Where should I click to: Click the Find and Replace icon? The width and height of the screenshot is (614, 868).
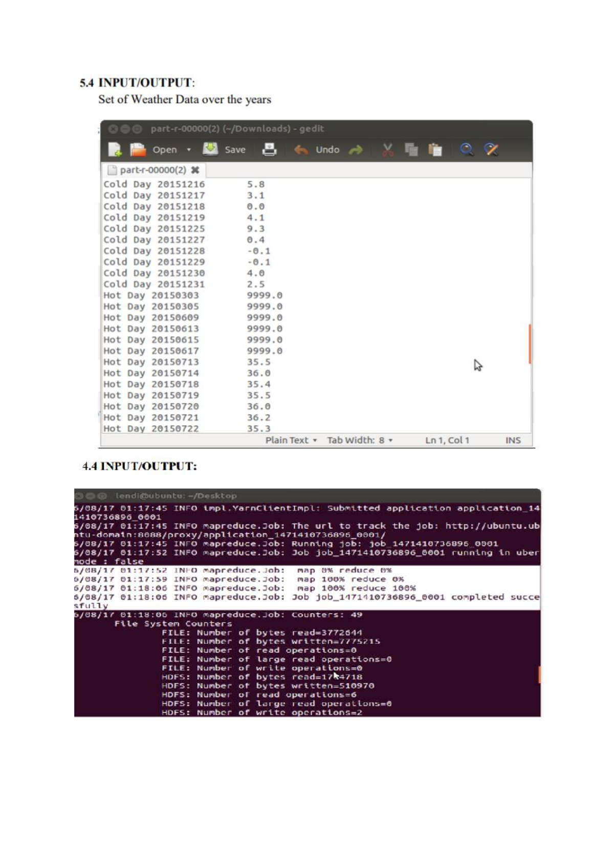coord(491,149)
